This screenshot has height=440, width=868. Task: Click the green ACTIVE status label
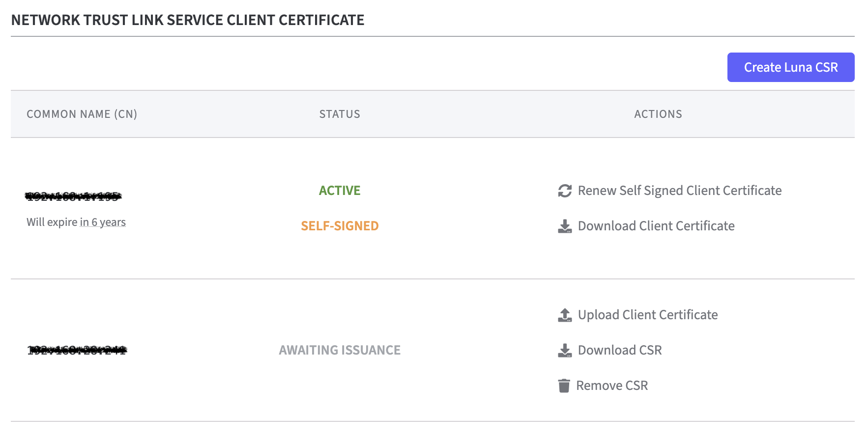click(340, 191)
